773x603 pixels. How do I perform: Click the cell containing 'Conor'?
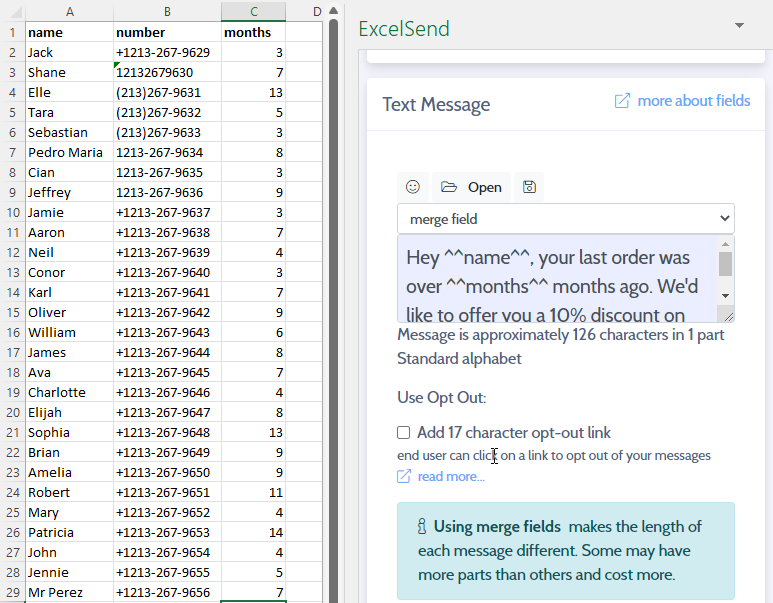[70, 273]
